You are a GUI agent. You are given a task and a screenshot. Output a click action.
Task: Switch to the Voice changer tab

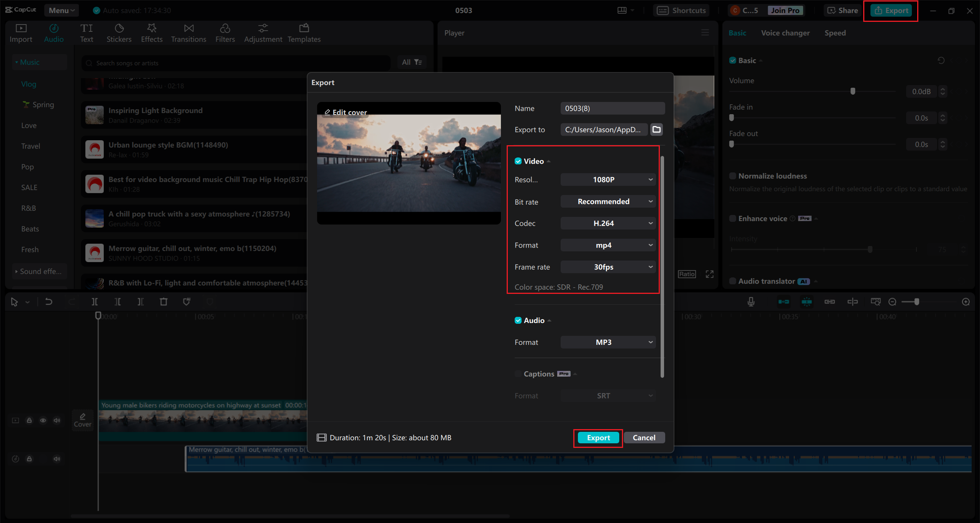pyautogui.click(x=785, y=33)
